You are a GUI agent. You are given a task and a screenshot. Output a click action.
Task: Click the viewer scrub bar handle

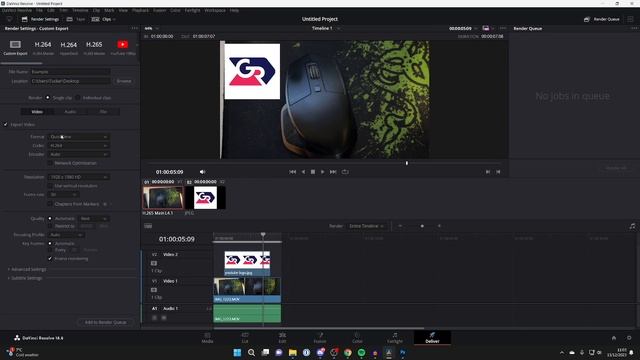click(x=407, y=163)
